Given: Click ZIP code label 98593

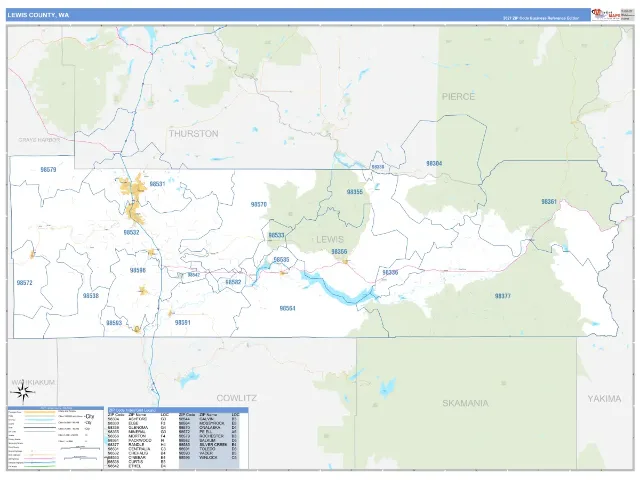Looking at the screenshot, I should 114,323.
